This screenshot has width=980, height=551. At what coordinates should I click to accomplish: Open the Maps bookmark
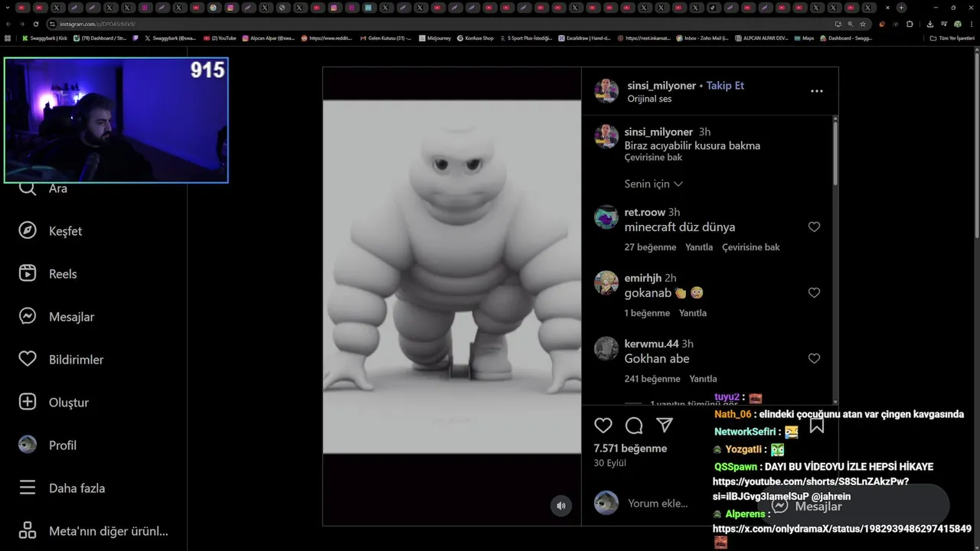pyautogui.click(x=803, y=37)
